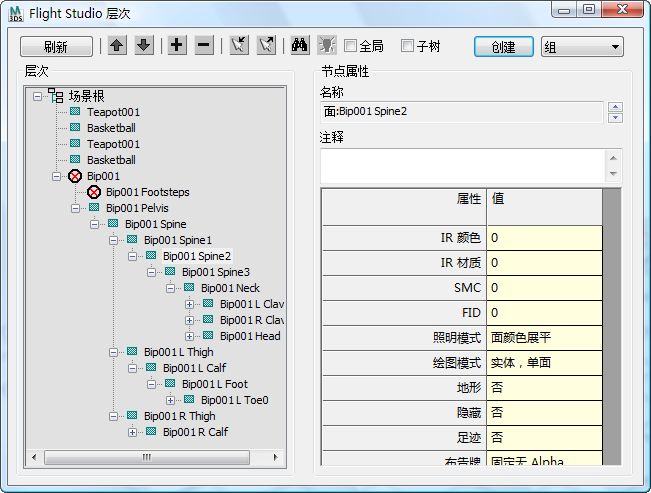Click the FID value cell
The height and width of the screenshot is (493, 651).
pyautogui.click(x=544, y=313)
